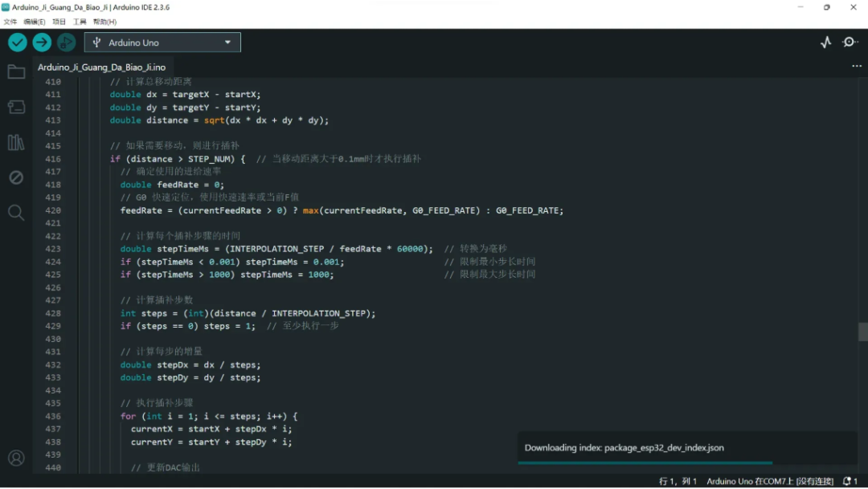Select the Arduino_Ji_Guang_Da_Biao_Ji.ino tab
Viewport: 868px width, 489px height.
pos(101,67)
